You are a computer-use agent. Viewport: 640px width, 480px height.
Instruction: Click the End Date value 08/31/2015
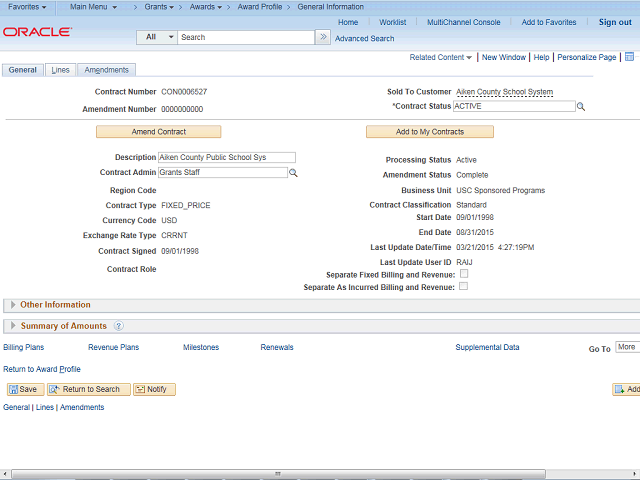(x=475, y=232)
